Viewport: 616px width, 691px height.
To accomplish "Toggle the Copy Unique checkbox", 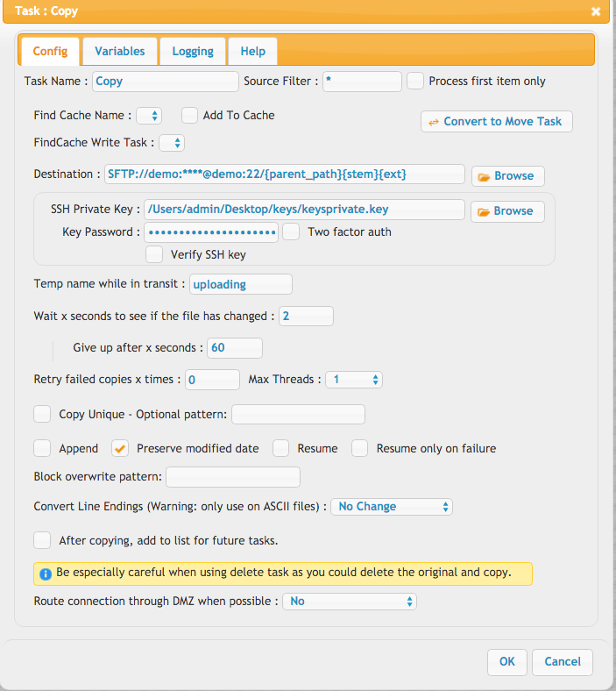I will click(x=42, y=414).
